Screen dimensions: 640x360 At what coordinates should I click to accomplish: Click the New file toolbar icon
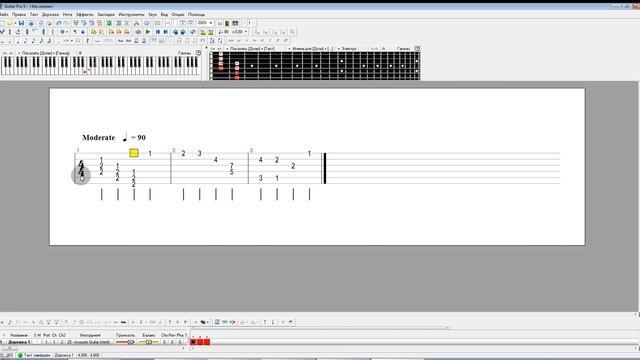2,23
